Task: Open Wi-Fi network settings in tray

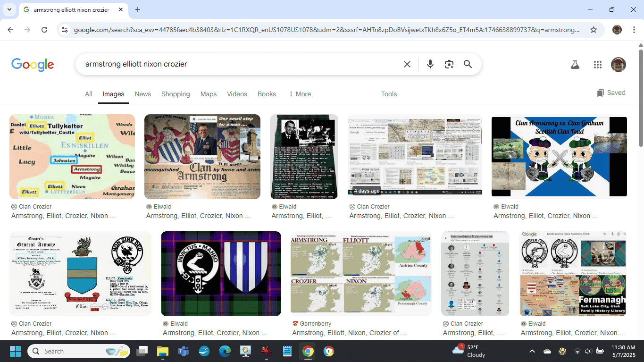Action: coord(577,351)
